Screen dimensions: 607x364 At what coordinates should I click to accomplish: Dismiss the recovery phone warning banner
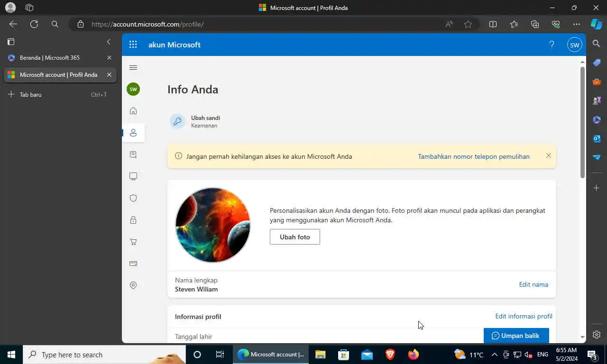click(x=548, y=155)
